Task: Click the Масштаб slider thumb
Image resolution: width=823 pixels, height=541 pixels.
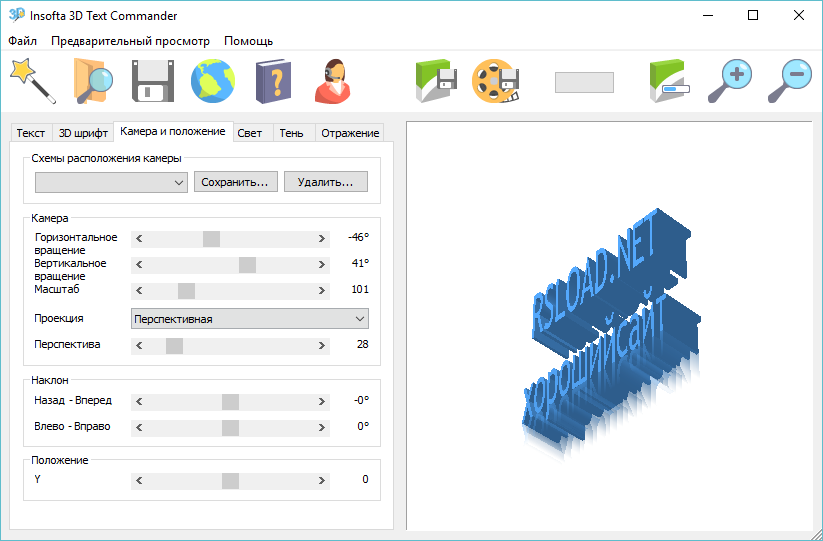Action: point(186,291)
